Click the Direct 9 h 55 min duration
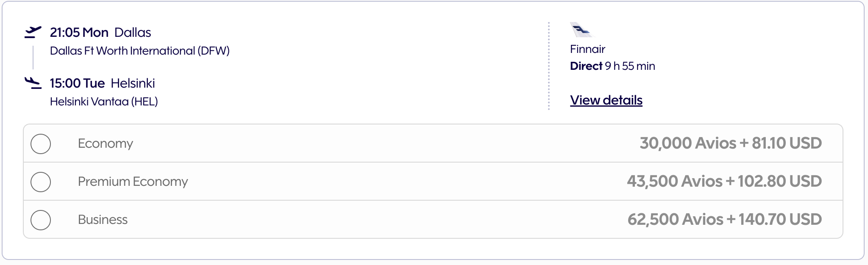Screen dimensions: 868x265 [612, 66]
